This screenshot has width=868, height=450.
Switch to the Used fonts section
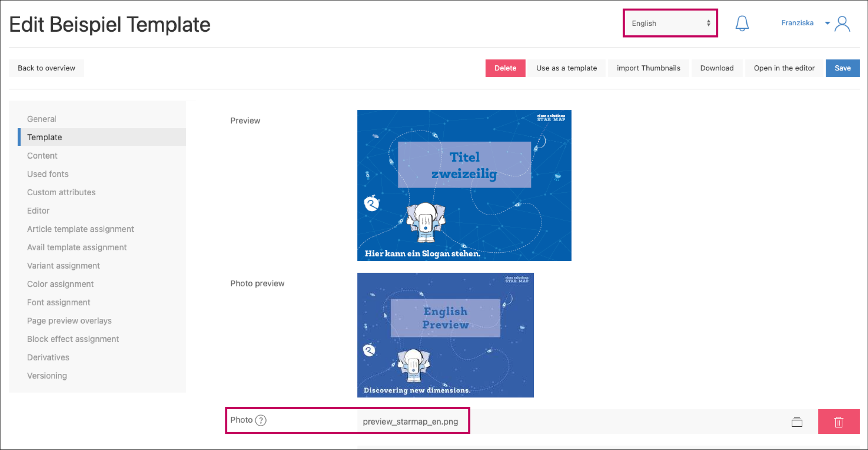pos(48,174)
